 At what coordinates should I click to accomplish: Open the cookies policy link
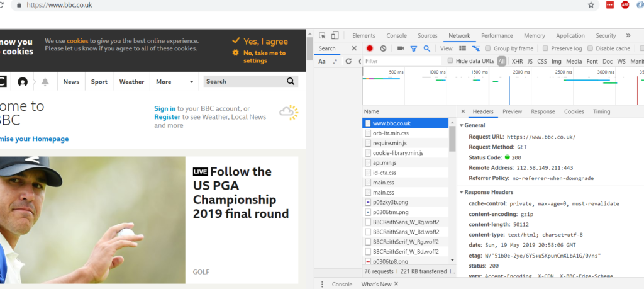click(x=77, y=41)
